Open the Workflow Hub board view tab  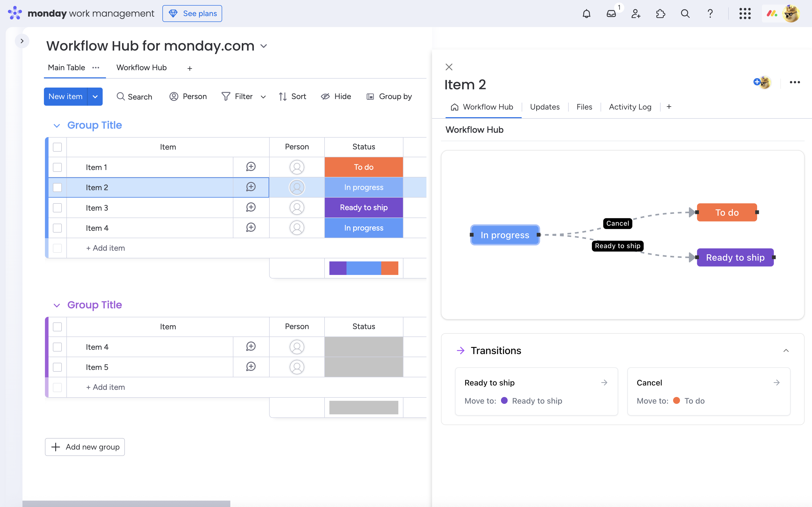pos(141,68)
